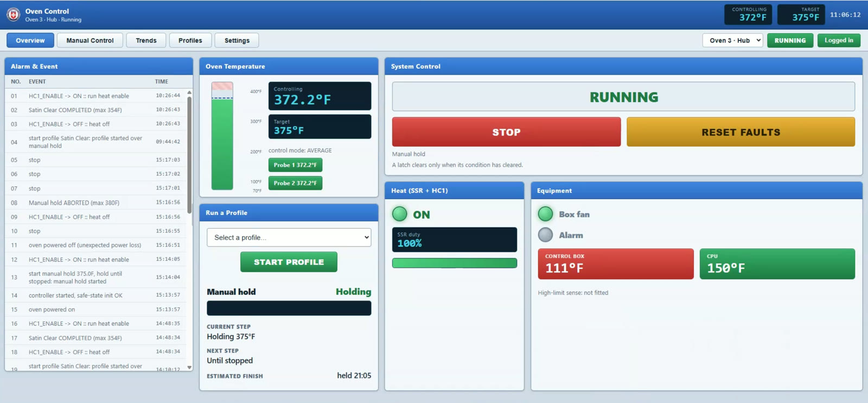Image resolution: width=868 pixels, height=403 pixels.
Task: Click the Box fan green indicator
Action: 545,214
